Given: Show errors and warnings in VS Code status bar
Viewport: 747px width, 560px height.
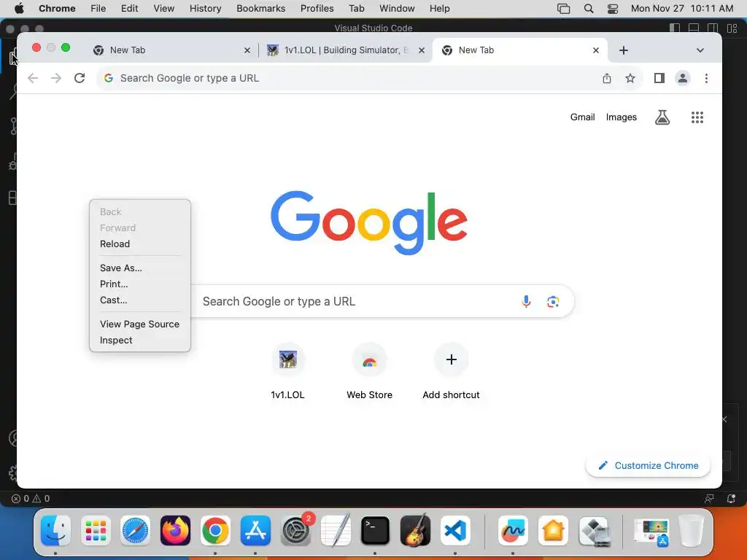Looking at the screenshot, I should (x=31, y=499).
